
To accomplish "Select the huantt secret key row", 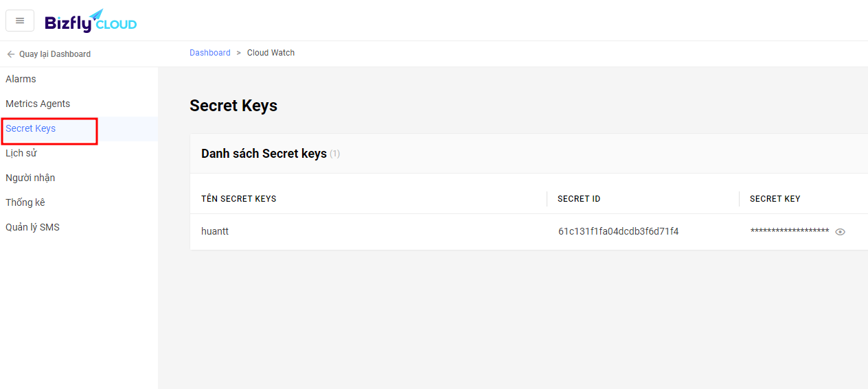I will (x=529, y=232).
